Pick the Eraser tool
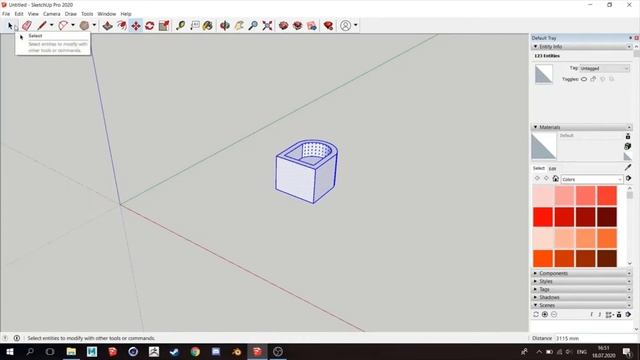 pos(27,26)
